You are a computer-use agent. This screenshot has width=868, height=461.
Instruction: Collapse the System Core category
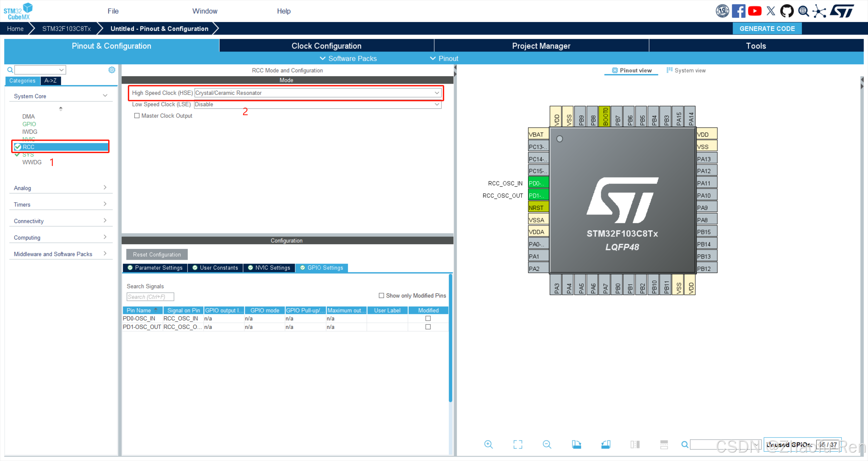[x=61, y=96]
